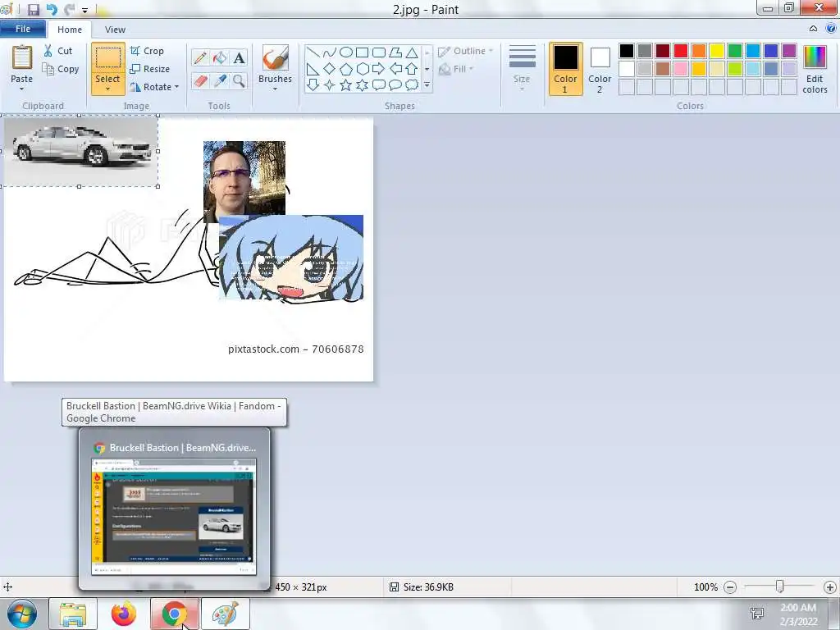Choose the Curve shape

(x=330, y=52)
